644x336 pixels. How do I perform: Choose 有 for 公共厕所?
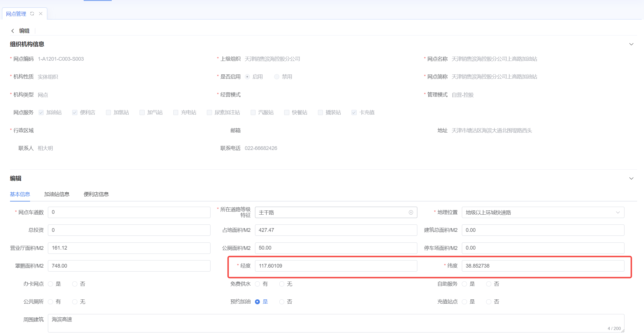click(51, 302)
